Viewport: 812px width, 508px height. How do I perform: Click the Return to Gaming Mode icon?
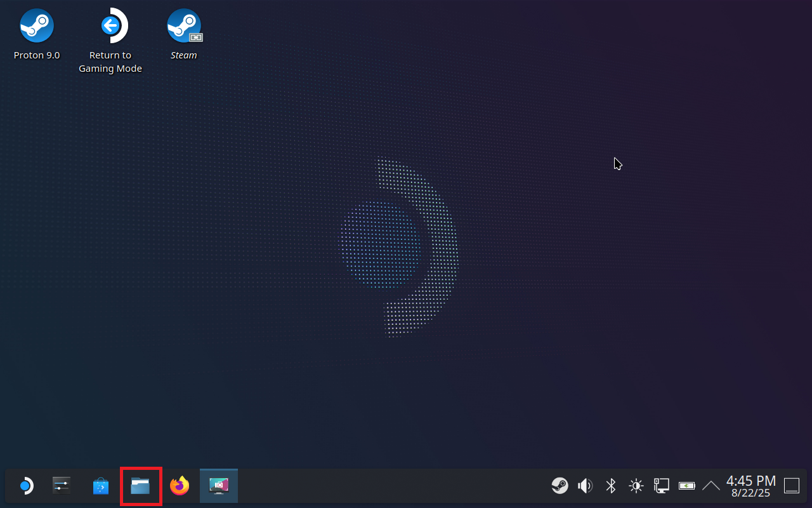[110, 27]
